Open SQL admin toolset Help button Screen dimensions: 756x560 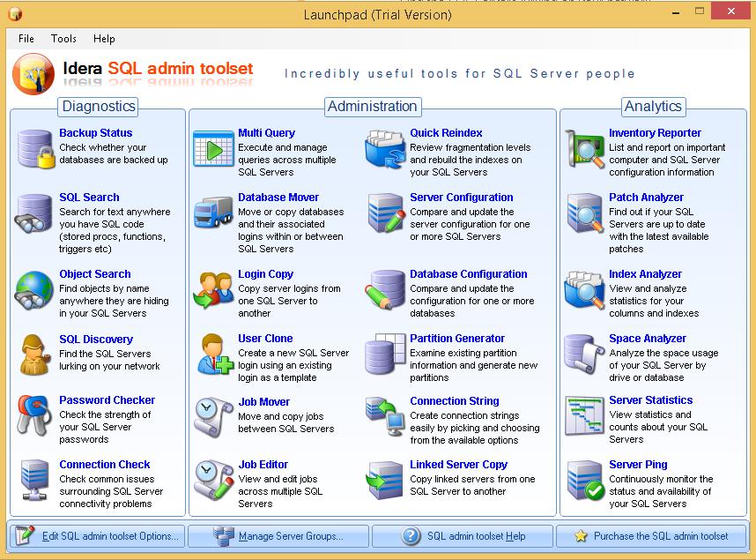click(463, 536)
